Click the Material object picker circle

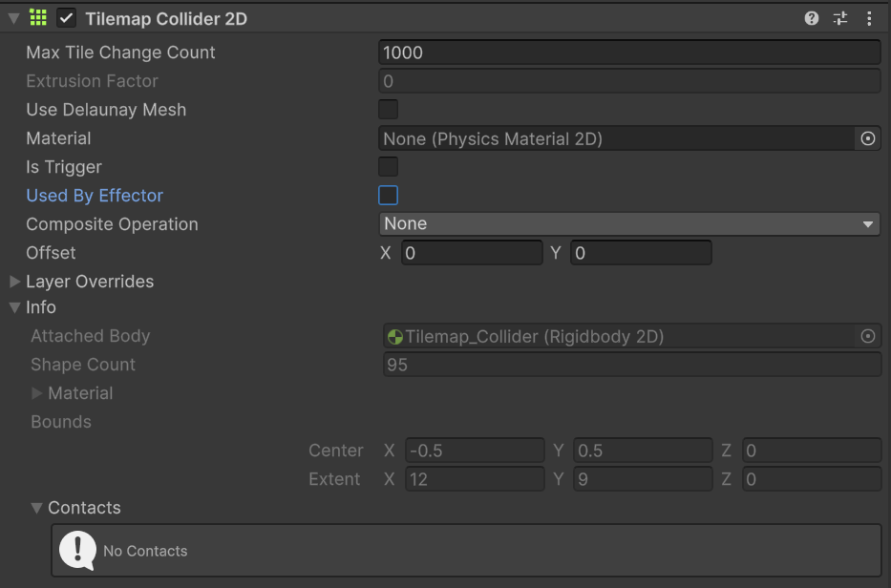pos(867,138)
